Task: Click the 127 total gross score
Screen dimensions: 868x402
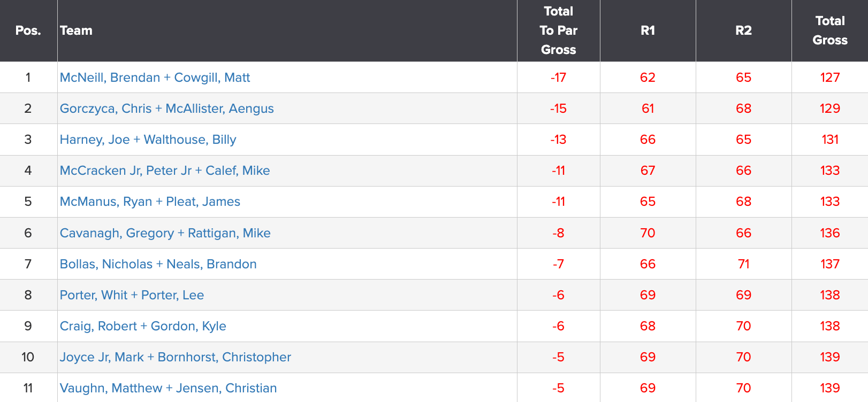Action: coord(830,78)
